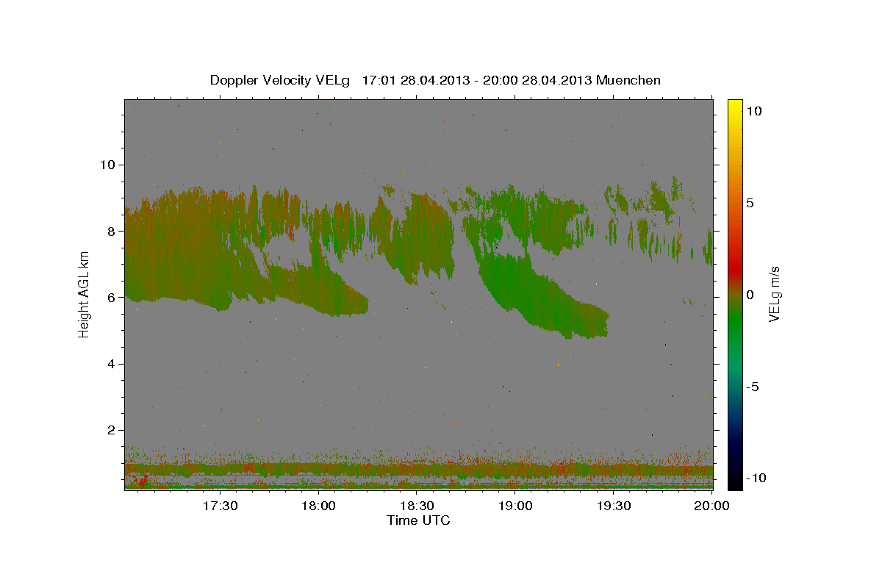Click the height axis label '10'
Screen dimensions: 882x588
pyautogui.click(x=107, y=165)
